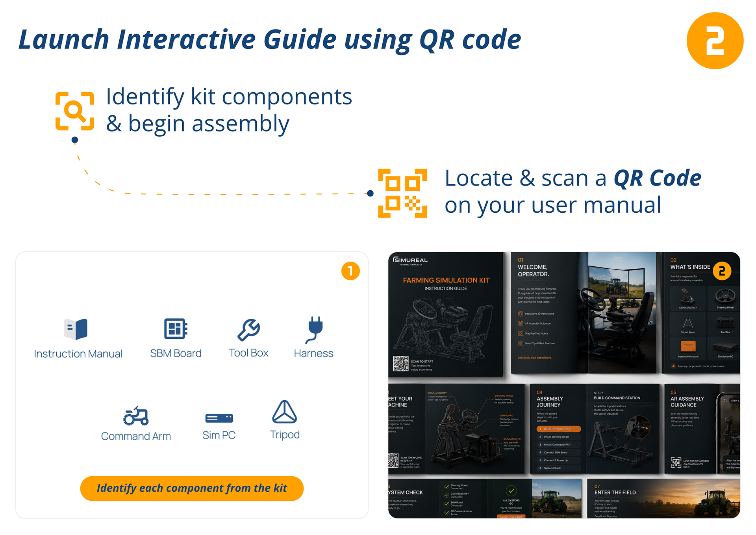Click the 'Assembly Journey' page heading
The width and height of the screenshot is (756, 535).
coord(550,402)
